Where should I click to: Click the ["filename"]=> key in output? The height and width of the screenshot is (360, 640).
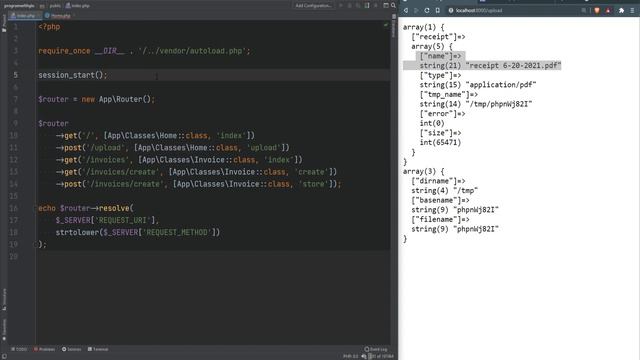(440, 219)
